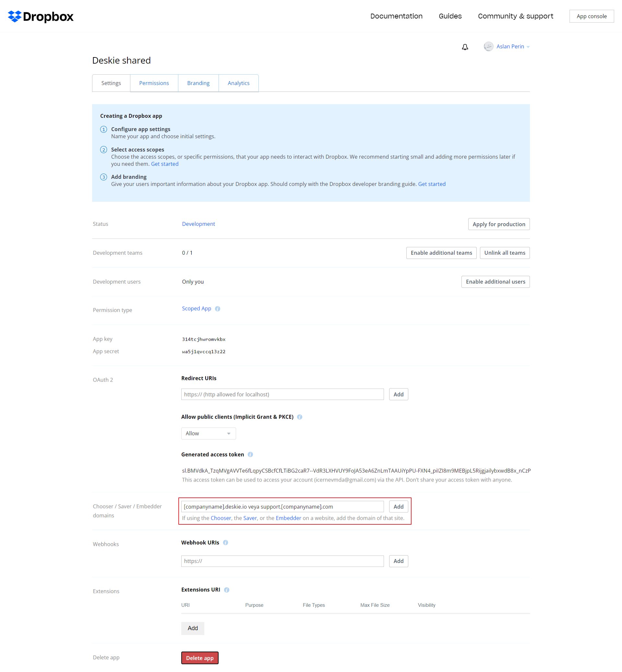
Task: Click the red Delete app button
Action: pos(200,658)
